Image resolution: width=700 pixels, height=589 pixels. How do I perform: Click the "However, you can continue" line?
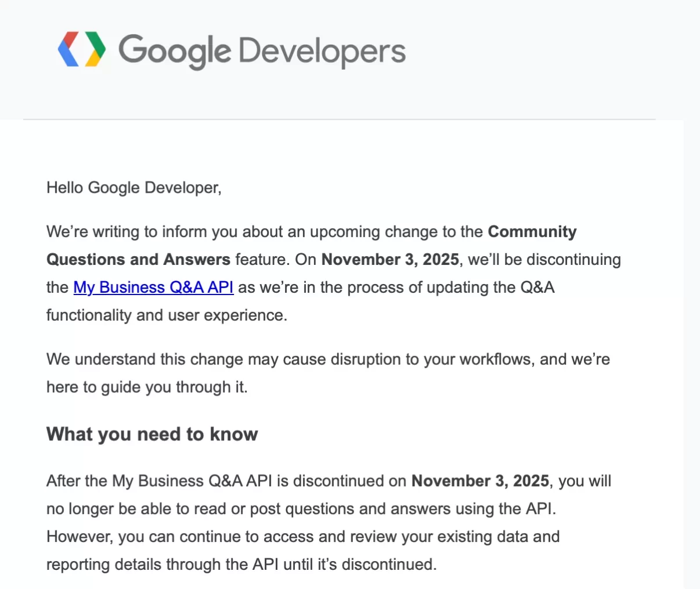(303, 537)
